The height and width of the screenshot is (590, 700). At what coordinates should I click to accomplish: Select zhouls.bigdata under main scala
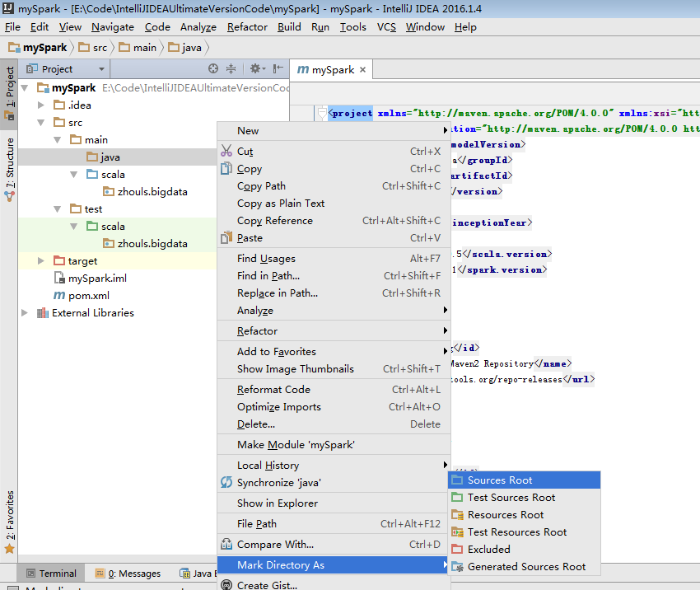152,192
